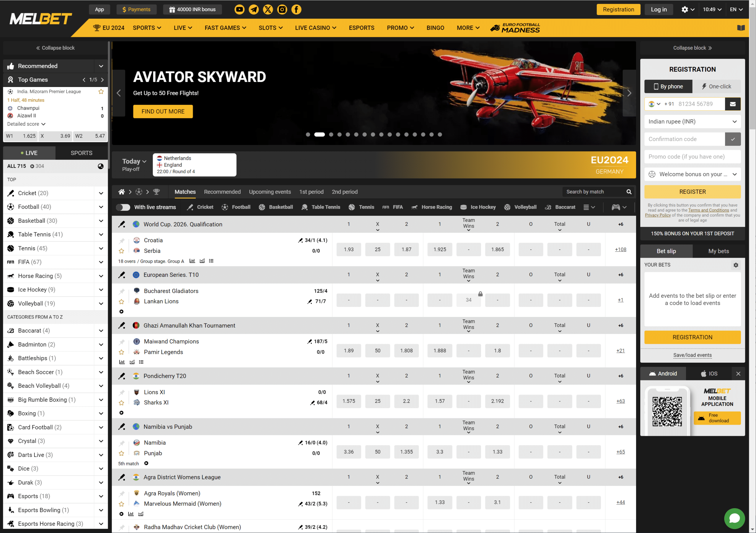This screenshot has width=756, height=533.
Task: Open the X (Twitter) social icon
Action: point(268,9)
